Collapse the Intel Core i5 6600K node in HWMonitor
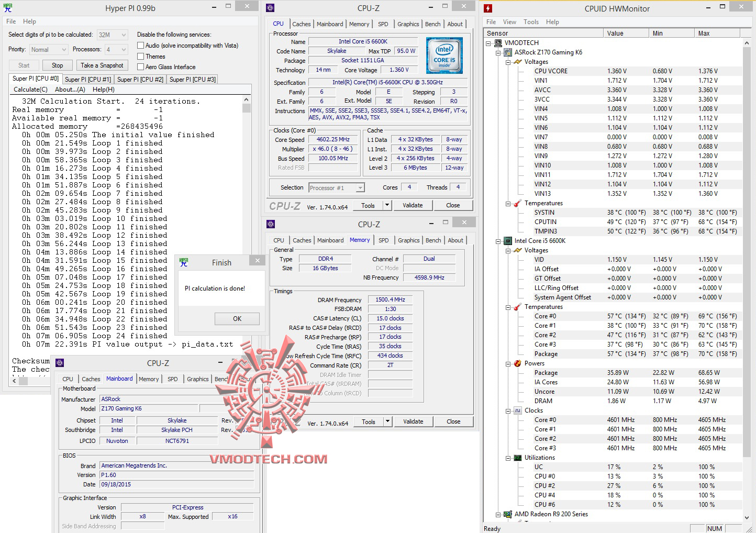This screenshot has height=533, width=756. click(498, 241)
